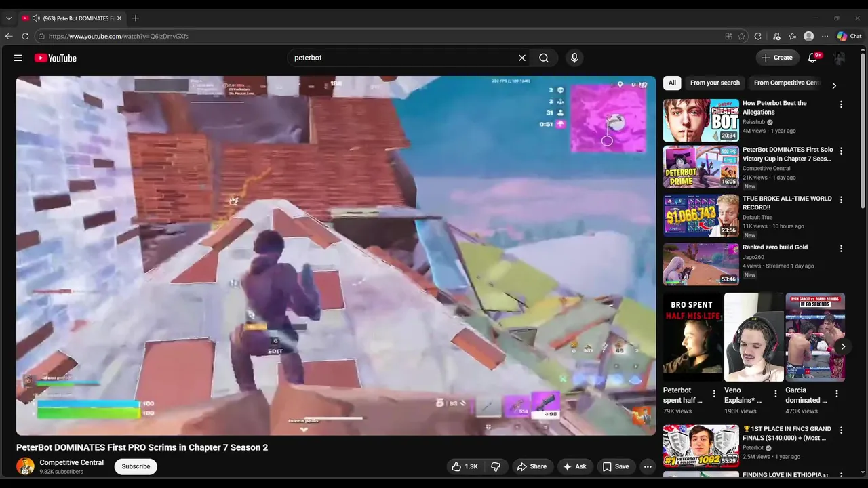
Task: Click the Share button
Action: click(x=532, y=466)
